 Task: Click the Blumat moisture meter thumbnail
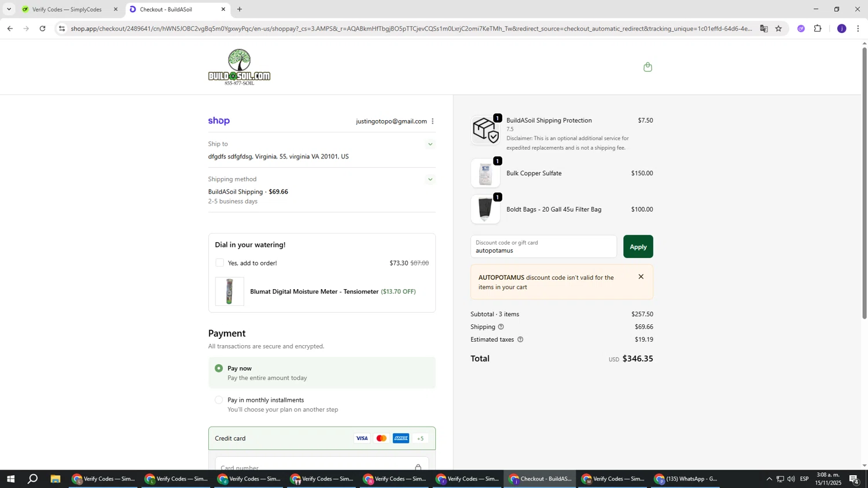click(230, 291)
